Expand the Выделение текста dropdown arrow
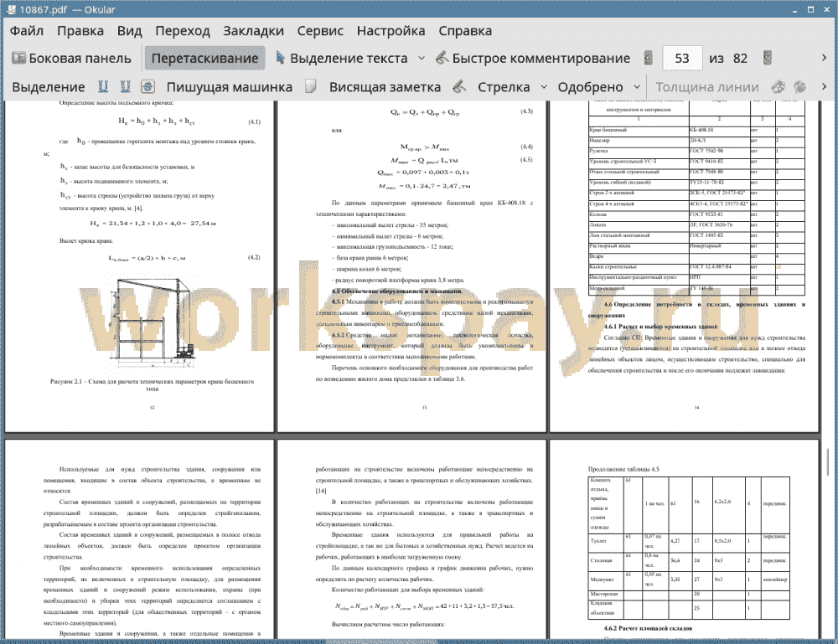 [422, 59]
